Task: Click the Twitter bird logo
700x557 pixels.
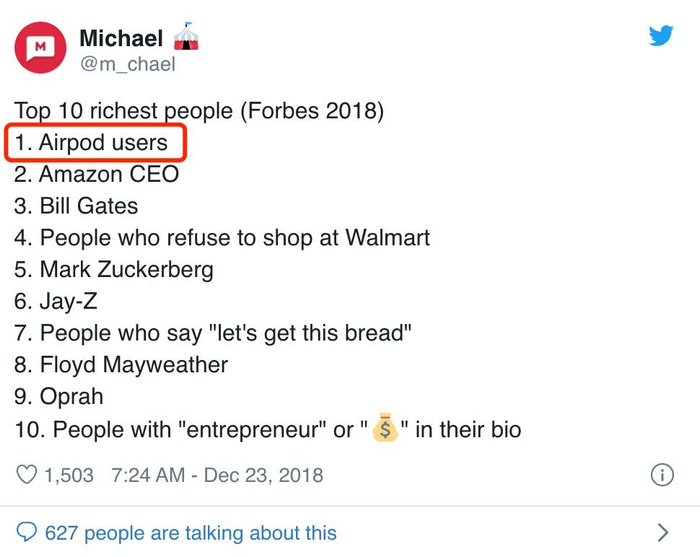Action: point(661,36)
